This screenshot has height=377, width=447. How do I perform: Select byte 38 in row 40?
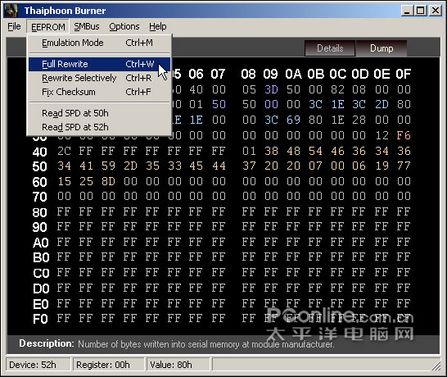[x=271, y=151]
